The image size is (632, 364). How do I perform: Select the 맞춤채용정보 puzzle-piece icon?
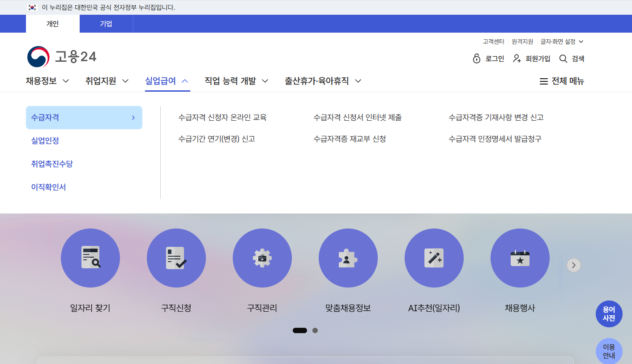click(x=348, y=258)
